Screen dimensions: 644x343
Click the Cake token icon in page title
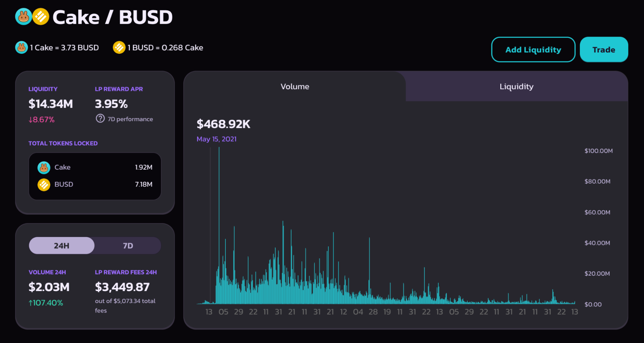(24, 17)
